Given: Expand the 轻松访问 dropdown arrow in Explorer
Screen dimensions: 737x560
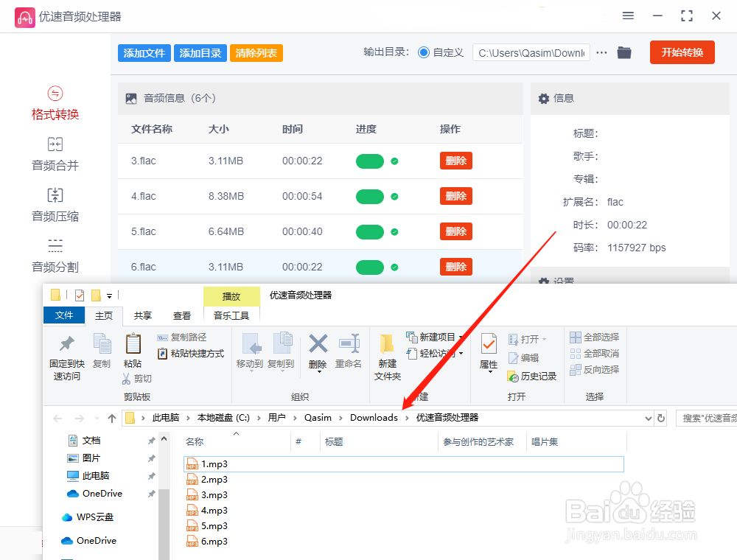Looking at the screenshot, I should point(461,353).
